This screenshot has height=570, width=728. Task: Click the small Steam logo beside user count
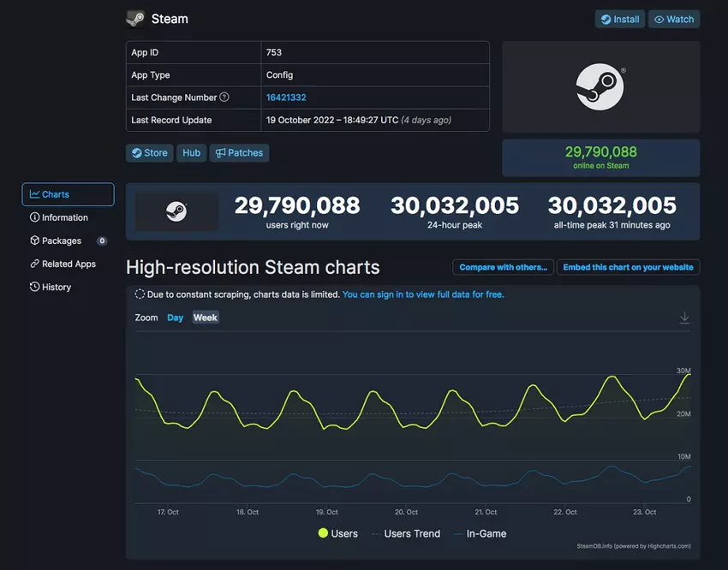coord(176,211)
